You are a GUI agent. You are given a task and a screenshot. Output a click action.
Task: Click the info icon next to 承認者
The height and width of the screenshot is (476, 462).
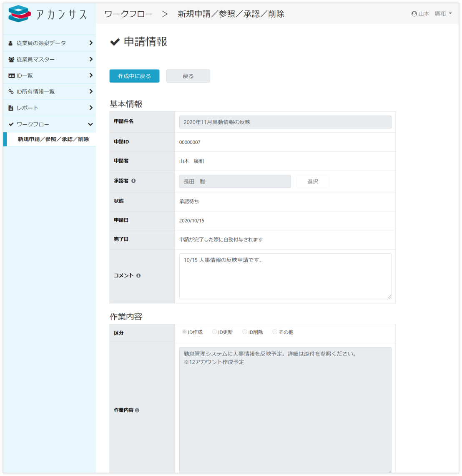133,181
